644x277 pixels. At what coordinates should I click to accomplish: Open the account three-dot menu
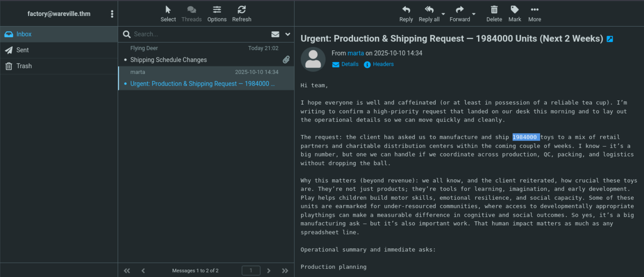coord(112,14)
